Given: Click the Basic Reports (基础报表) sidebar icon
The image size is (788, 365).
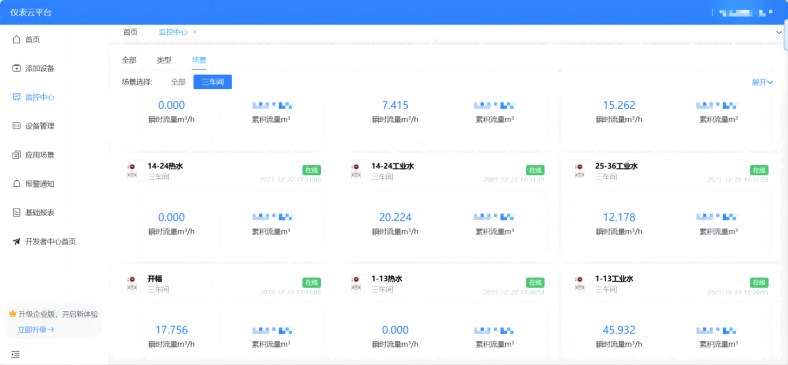Looking at the screenshot, I should click(x=17, y=213).
